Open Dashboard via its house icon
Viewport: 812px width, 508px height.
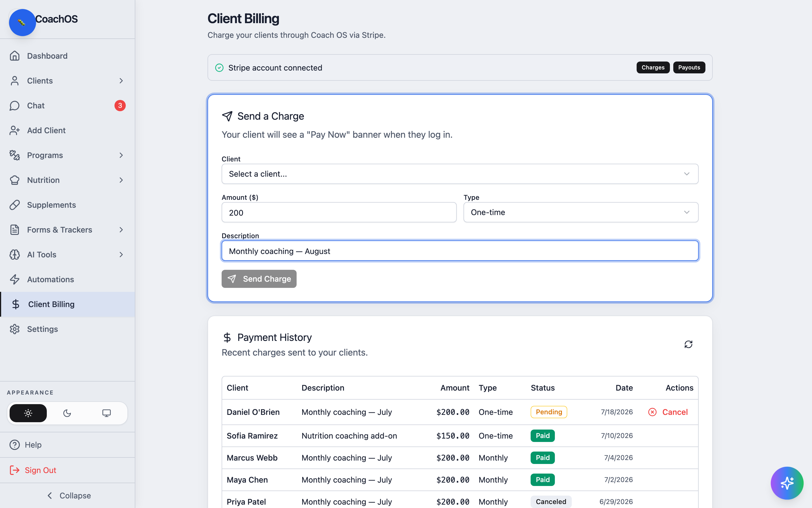point(14,56)
